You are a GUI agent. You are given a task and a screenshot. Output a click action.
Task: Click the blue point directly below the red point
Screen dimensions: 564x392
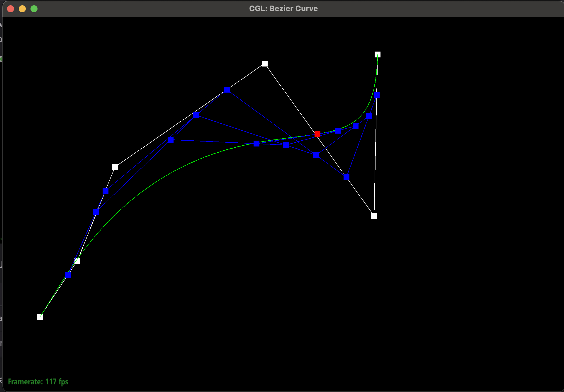point(316,155)
